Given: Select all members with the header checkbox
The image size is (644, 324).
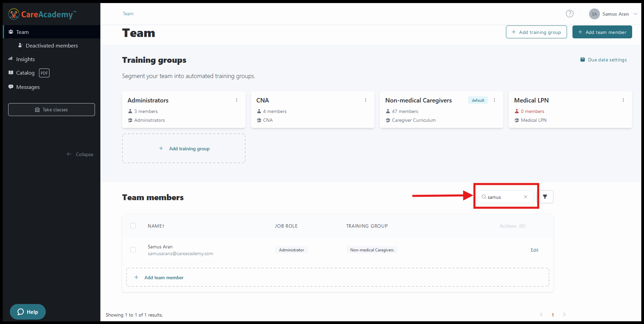Looking at the screenshot, I should click(133, 226).
